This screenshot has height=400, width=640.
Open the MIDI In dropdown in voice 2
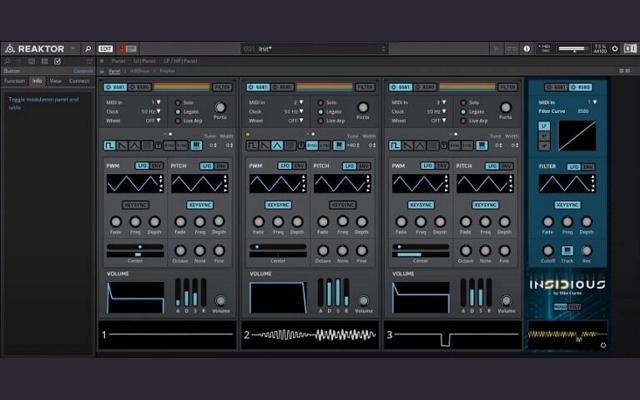point(298,102)
